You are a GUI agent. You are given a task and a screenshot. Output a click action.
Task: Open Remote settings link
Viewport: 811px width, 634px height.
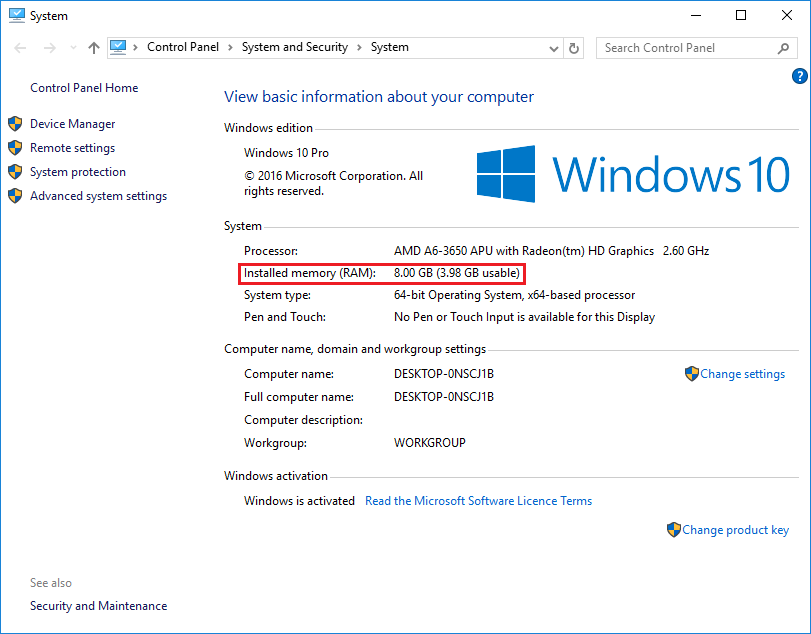[x=72, y=148]
